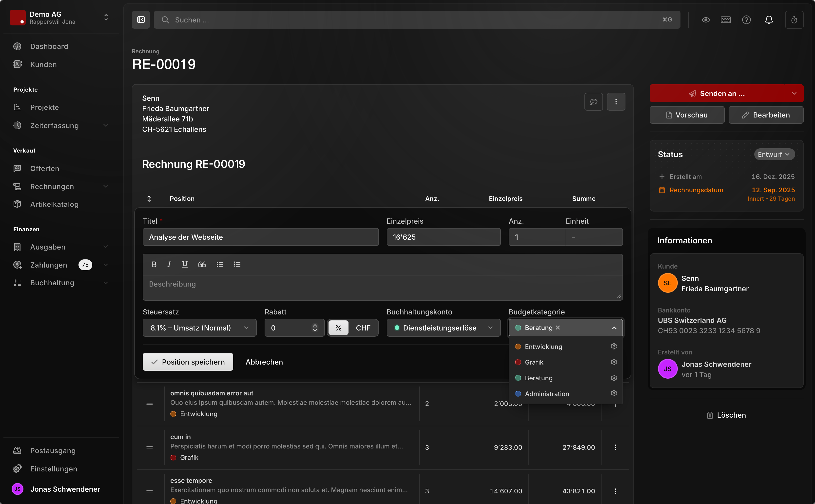The height and width of the screenshot is (504, 815).
Task: Apply blockquote formatting in editor
Action: pos(202,264)
